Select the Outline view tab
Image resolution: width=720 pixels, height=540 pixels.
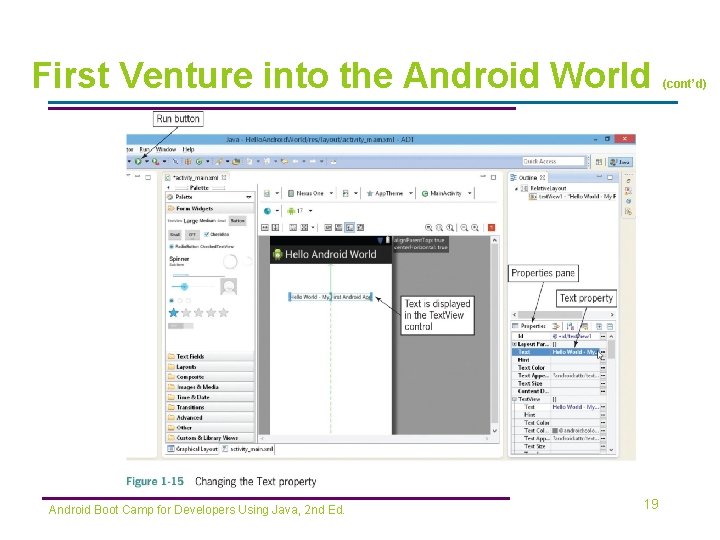(x=528, y=177)
